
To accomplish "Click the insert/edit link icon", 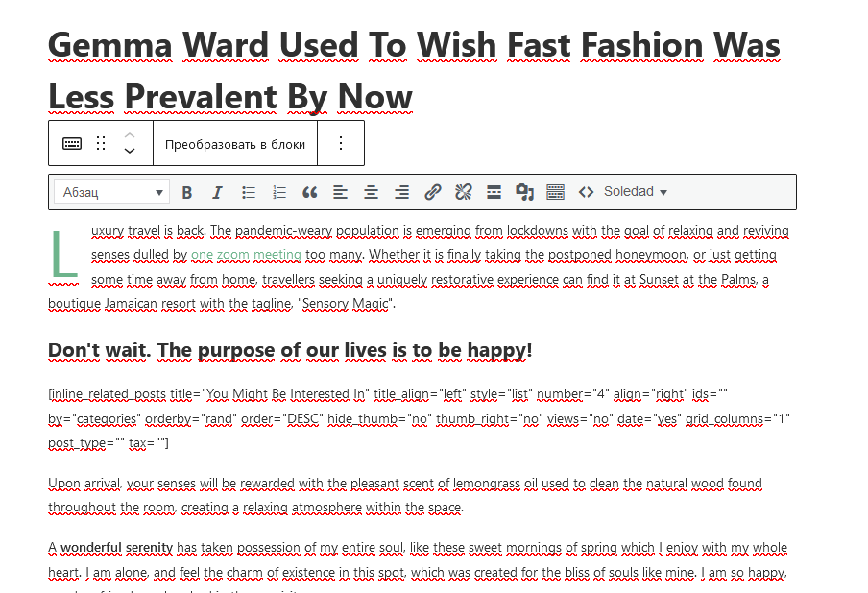I will (x=432, y=192).
